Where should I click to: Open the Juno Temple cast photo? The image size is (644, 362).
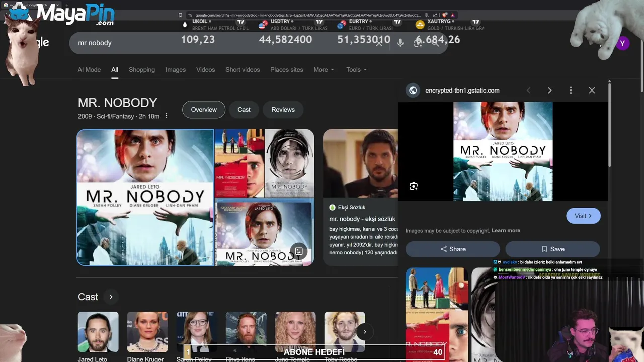coord(295,332)
